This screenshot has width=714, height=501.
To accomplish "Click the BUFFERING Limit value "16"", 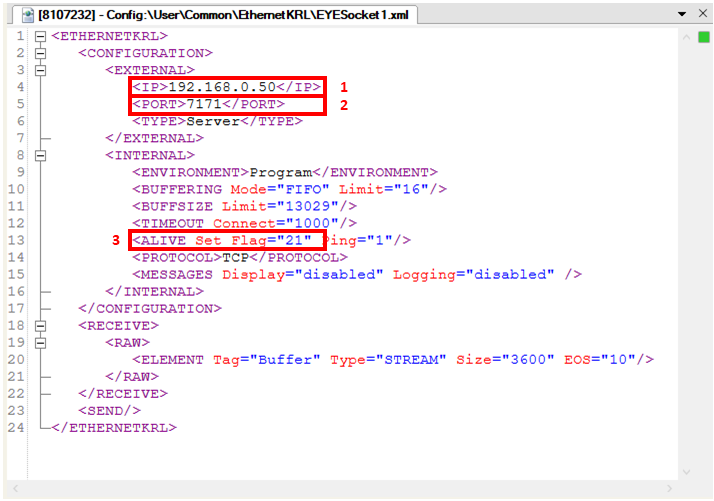I will [411, 189].
